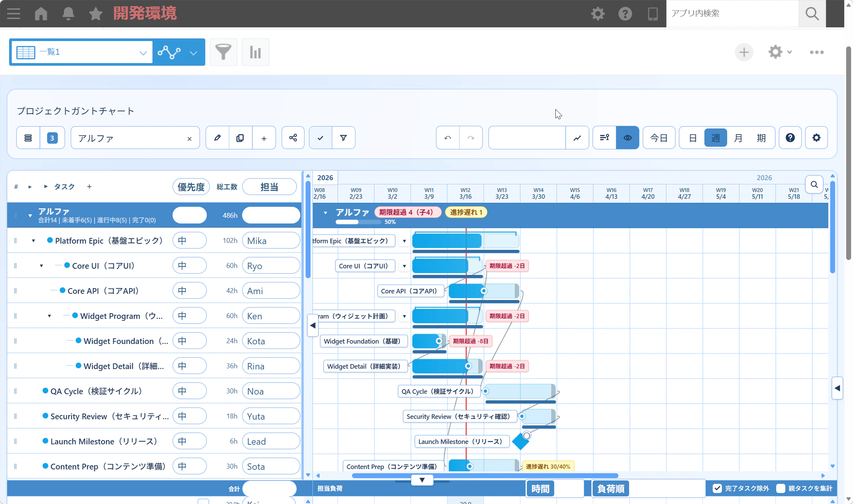Click the undo arrow icon
Image resolution: width=853 pixels, height=504 pixels.
coord(448,138)
